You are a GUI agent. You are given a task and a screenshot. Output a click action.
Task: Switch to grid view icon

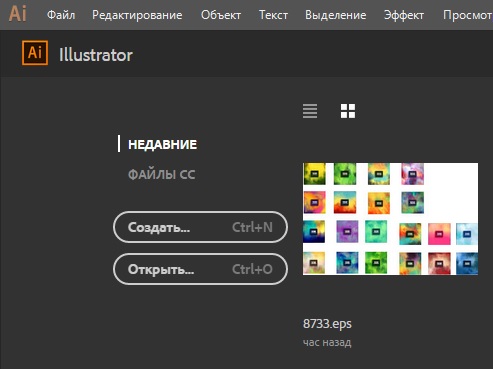click(348, 111)
